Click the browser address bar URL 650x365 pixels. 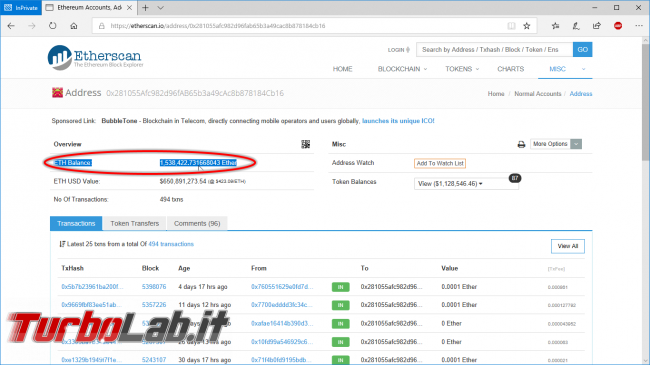pos(218,26)
